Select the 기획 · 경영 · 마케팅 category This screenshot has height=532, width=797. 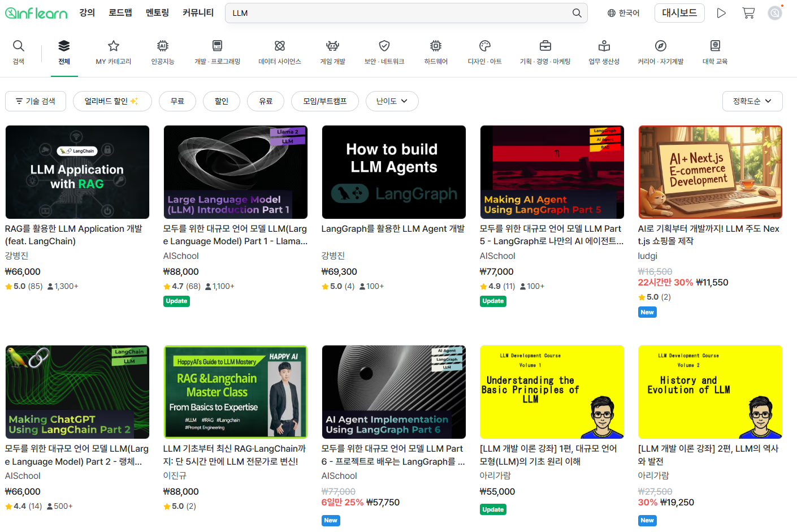[x=545, y=53]
